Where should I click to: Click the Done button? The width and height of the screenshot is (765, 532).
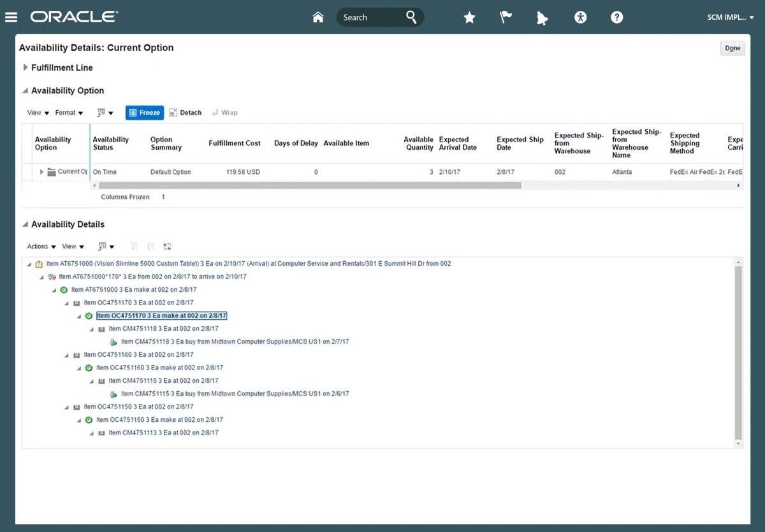click(732, 48)
